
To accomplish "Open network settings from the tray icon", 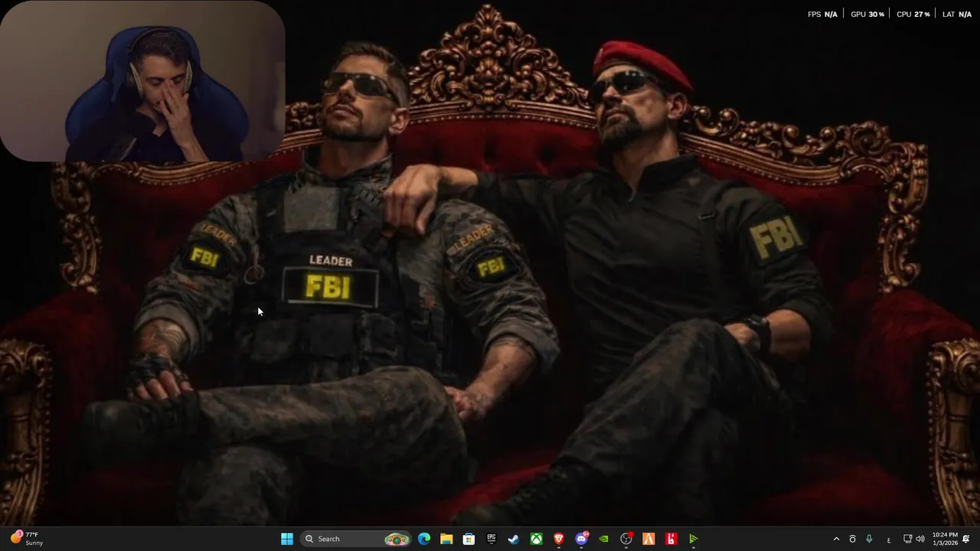I will coord(907,539).
